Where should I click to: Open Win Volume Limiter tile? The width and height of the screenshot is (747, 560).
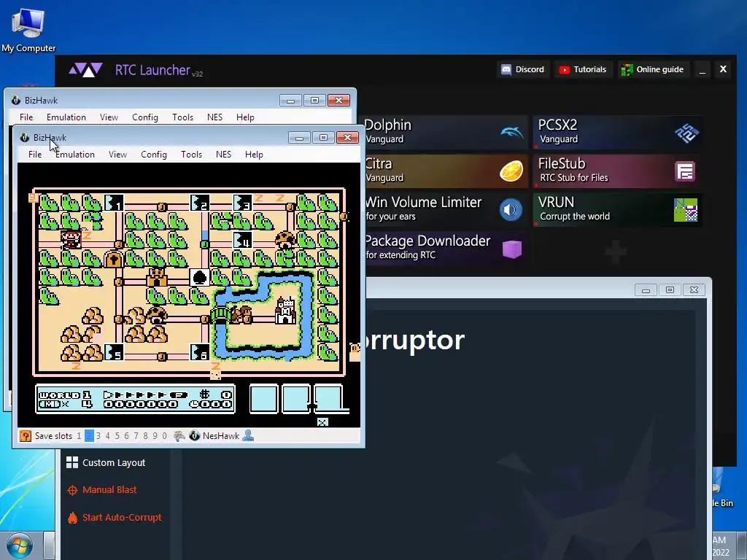(446, 209)
